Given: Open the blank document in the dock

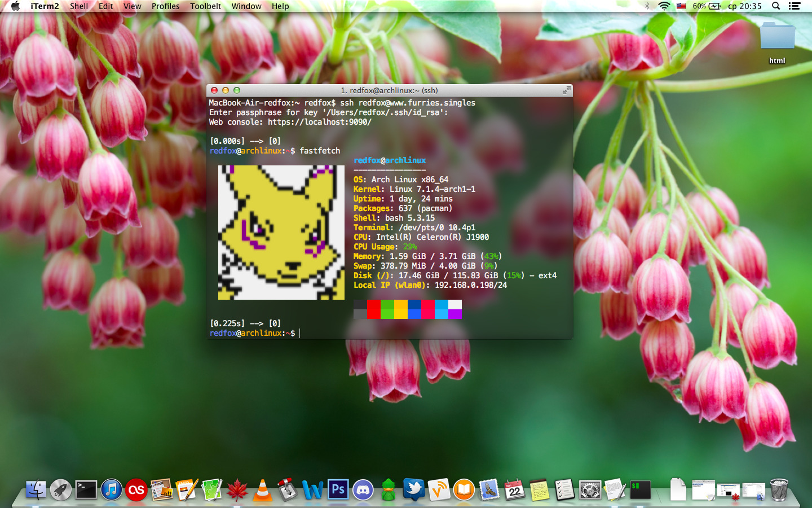Looking at the screenshot, I should click(678, 489).
